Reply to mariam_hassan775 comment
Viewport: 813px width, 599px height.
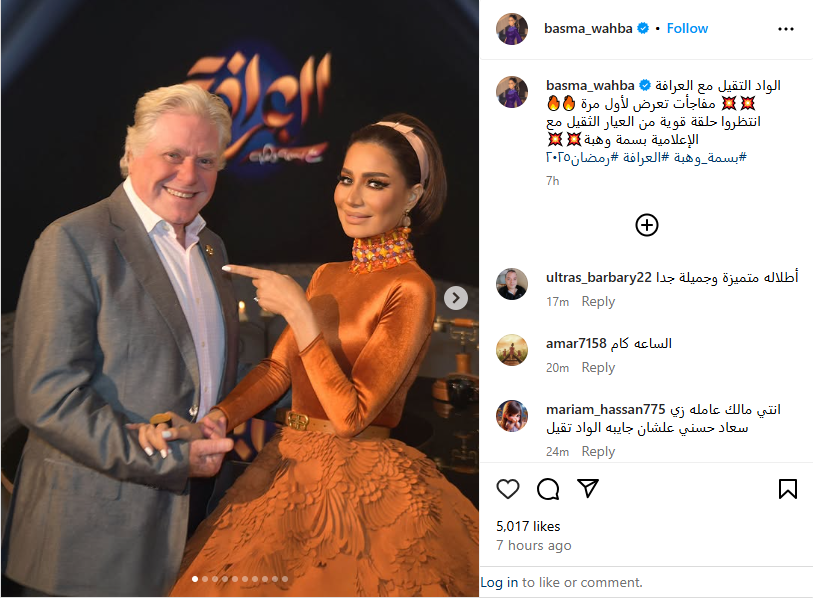point(598,452)
